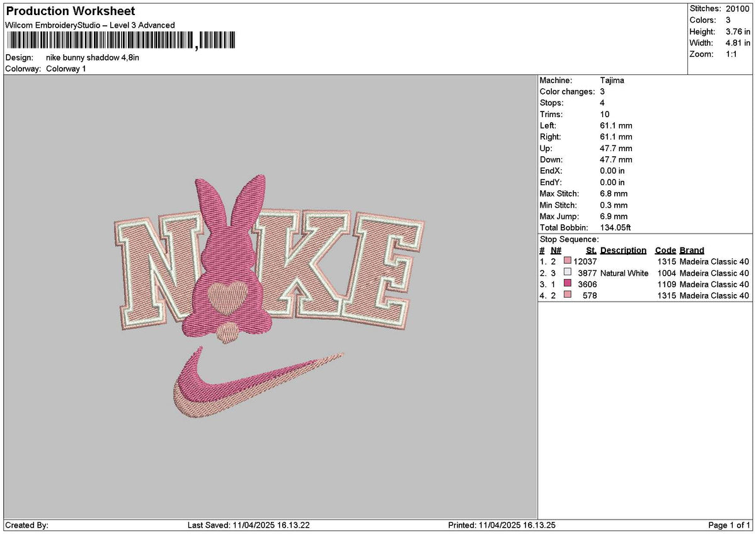Screen dimensions: 756x534
Task: Click the 'Production Worksheet' title
Action: [71, 11]
